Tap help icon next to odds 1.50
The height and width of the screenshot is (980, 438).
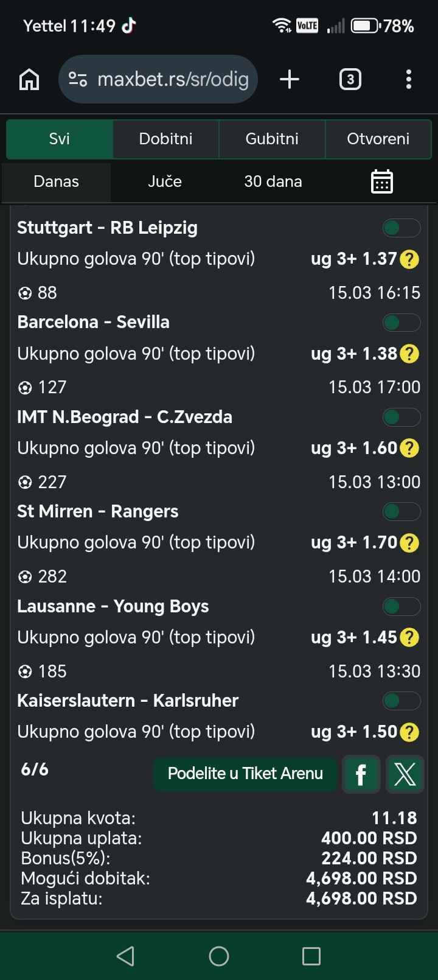coord(409,732)
